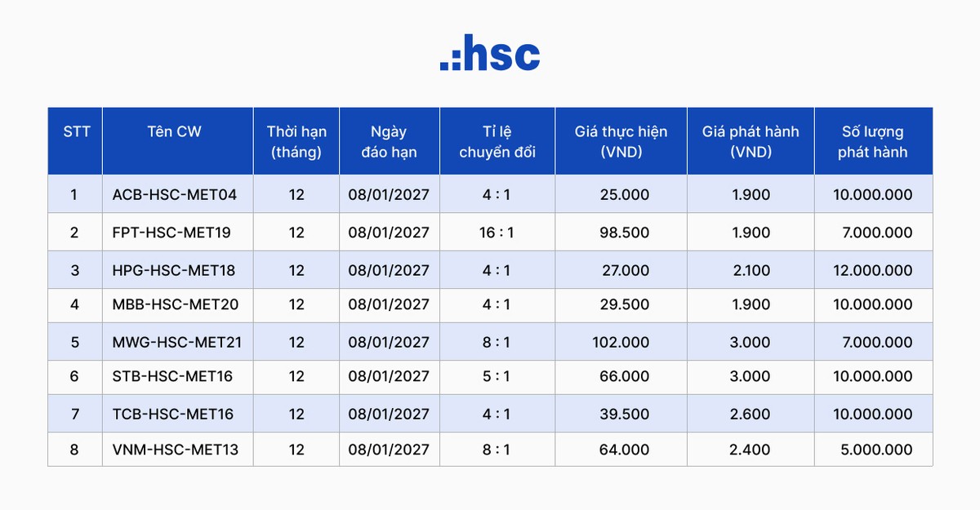Image resolution: width=980 pixels, height=510 pixels.
Task: Click the Ngày đáo hạn header
Action: [x=389, y=141]
